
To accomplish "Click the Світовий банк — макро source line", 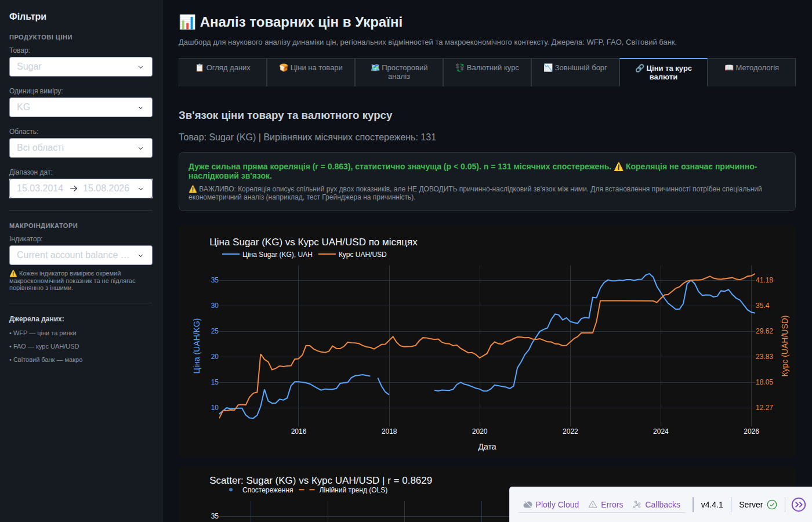I will [46, 360].
